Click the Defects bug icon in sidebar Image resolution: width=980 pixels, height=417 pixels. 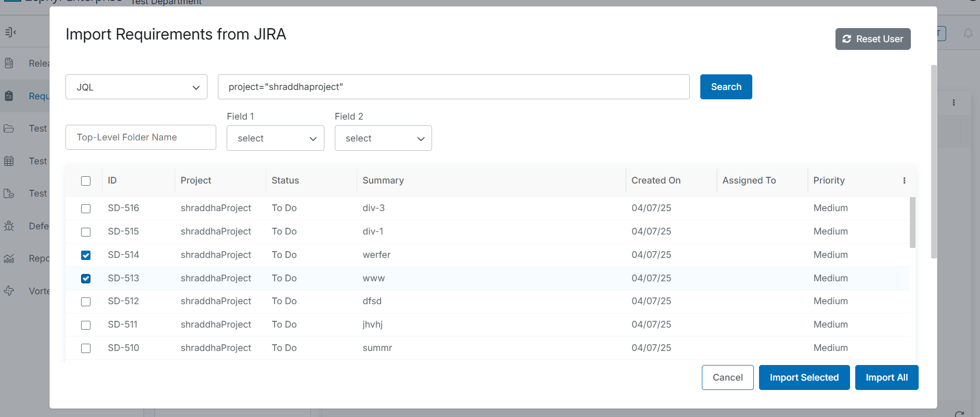tap(9, 226)
